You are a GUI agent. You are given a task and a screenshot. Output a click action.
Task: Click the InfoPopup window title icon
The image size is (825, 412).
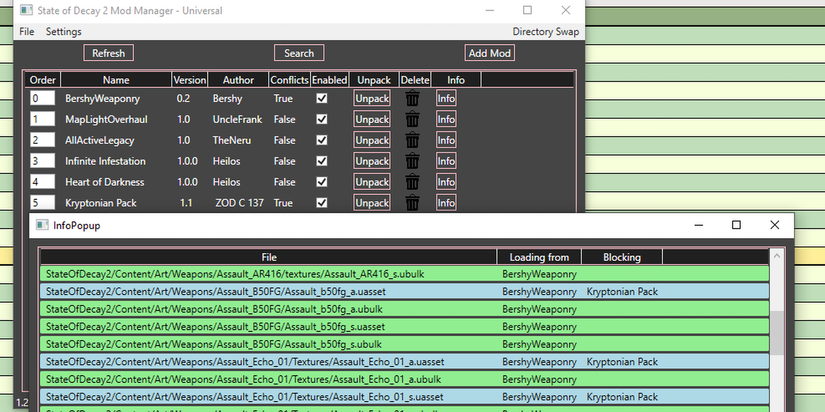point(42,226)
